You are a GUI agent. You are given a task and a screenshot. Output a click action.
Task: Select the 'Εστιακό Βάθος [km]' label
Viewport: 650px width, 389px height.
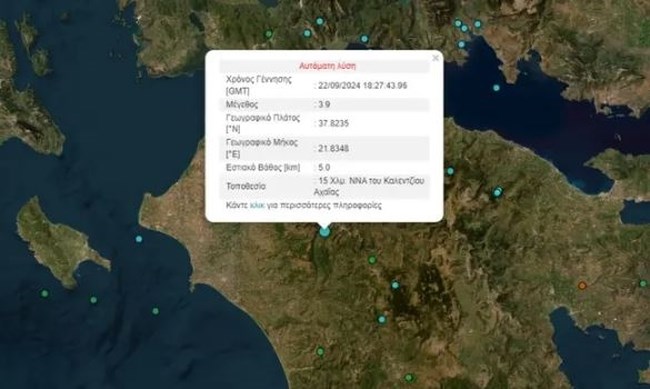point(263,167)
